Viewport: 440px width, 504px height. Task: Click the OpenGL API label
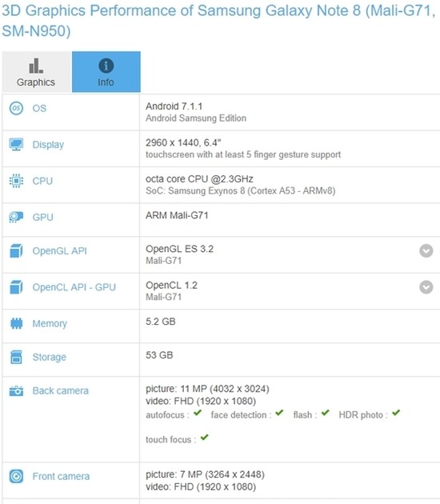[60, 250]
